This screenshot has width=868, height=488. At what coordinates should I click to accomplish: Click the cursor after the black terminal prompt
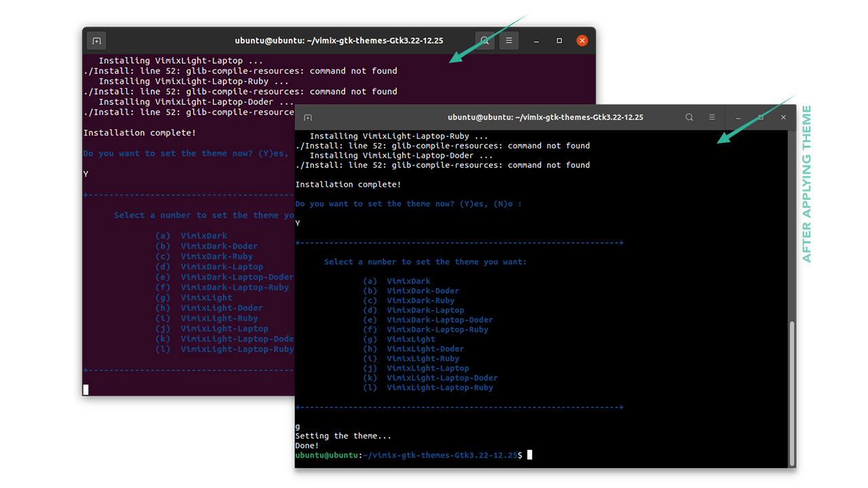point(530,455)
